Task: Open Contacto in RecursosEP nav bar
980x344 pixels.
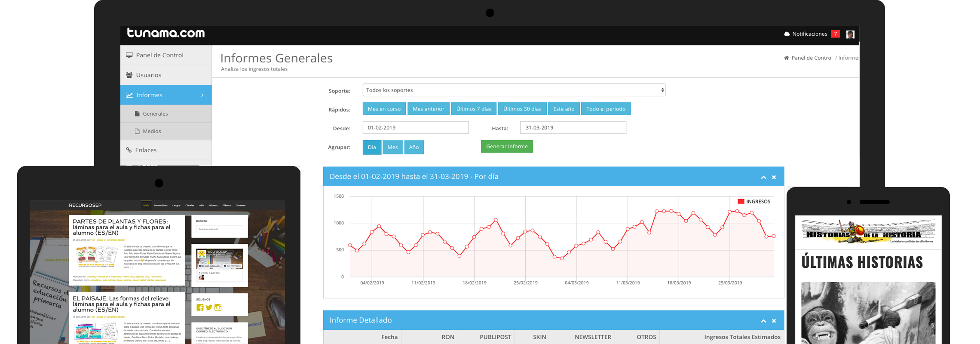Action: click(240, 206)
